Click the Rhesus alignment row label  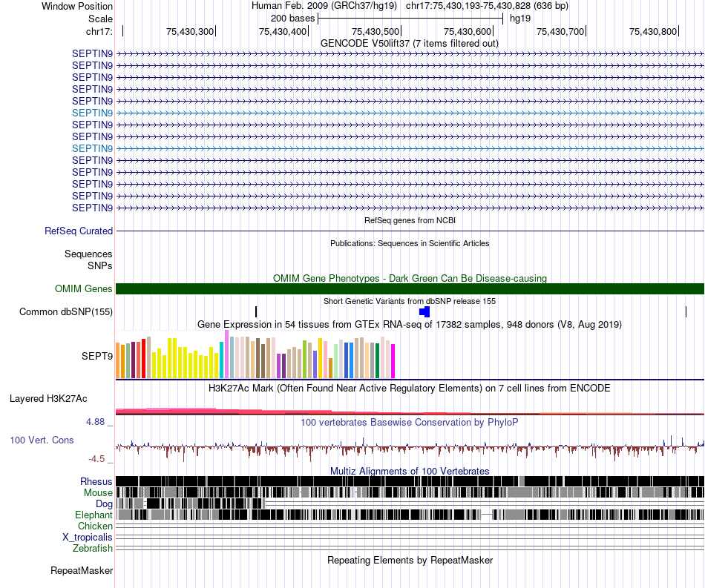[96, 481]
